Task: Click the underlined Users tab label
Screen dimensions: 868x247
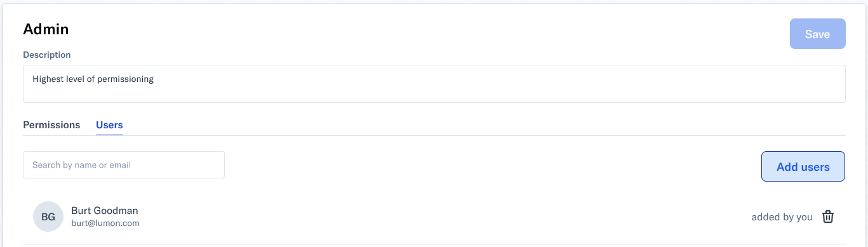Action: pos(109,124)
